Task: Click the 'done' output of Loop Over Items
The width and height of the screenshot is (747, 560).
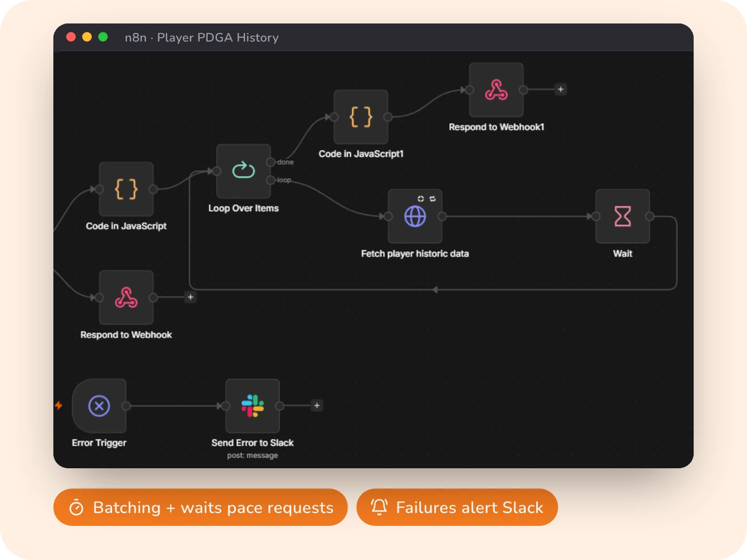Action: [271, 162]
